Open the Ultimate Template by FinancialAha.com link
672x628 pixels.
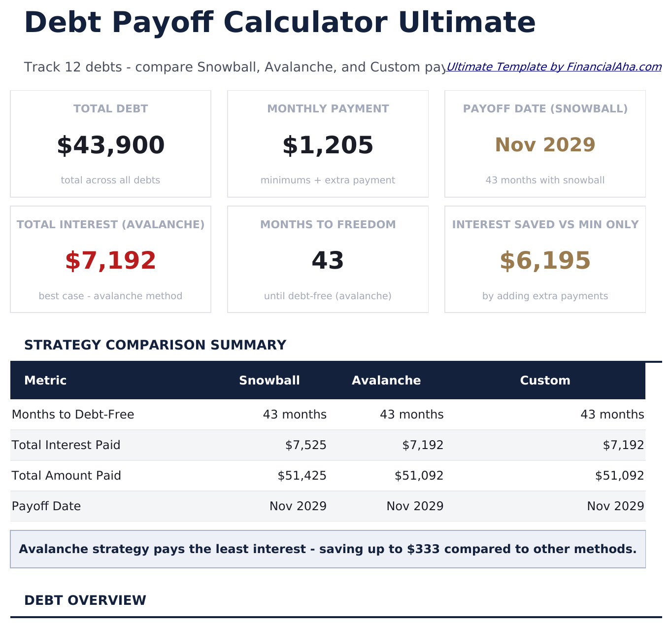click(x=554, y=67)
